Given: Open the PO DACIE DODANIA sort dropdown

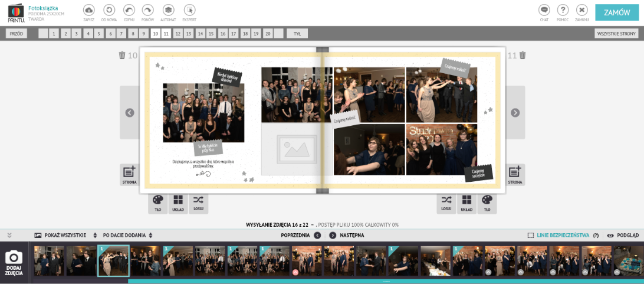Looking at the screenshot, I should 128,236.
